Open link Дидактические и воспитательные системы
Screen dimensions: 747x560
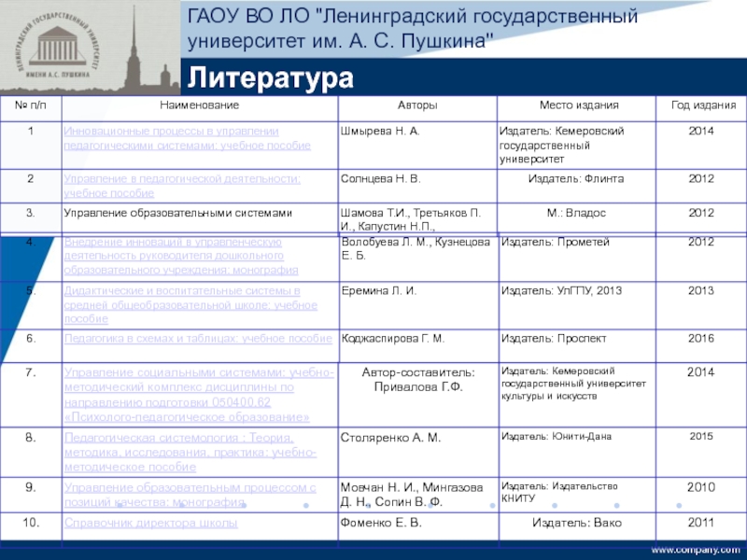[x=190, y=305]
